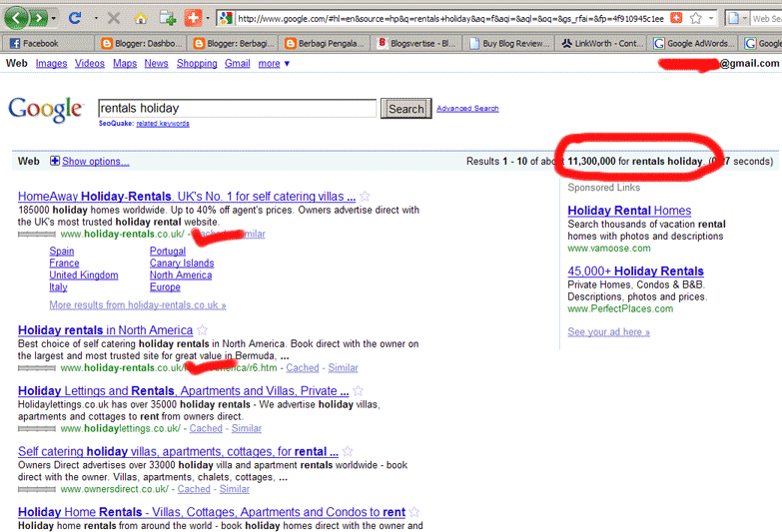
Task: Select the address bar URL field
Action: pyautogui.click(x=451, y=18)
